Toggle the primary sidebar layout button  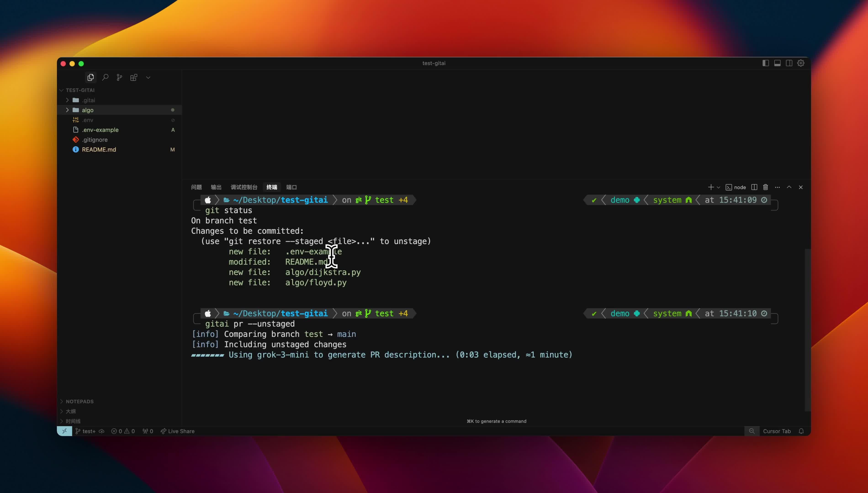point(766,63)
